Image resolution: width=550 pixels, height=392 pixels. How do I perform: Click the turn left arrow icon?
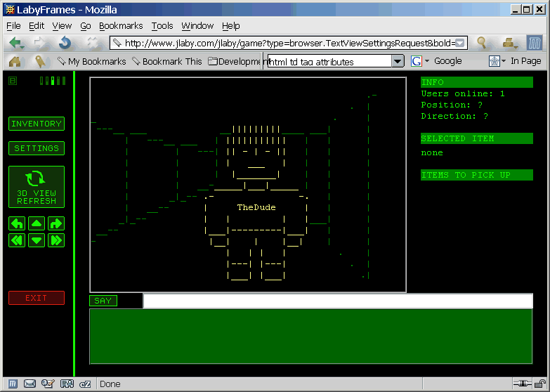[x=17, y=223]
